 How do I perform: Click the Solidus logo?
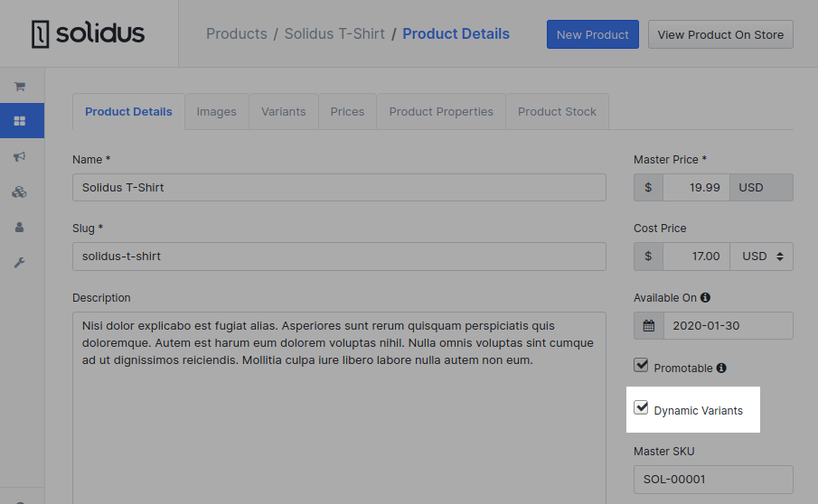click(x=88, y=34)
